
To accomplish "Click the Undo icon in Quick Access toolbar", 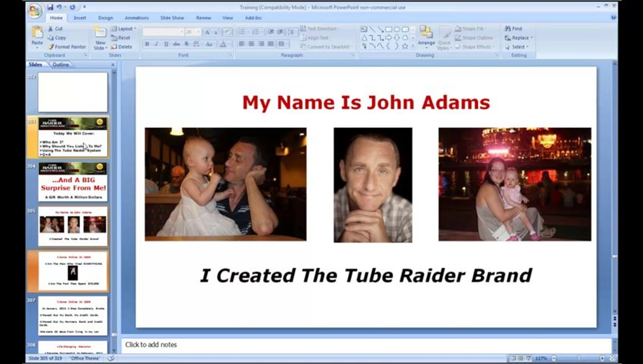I will click(x=60, y=7).
